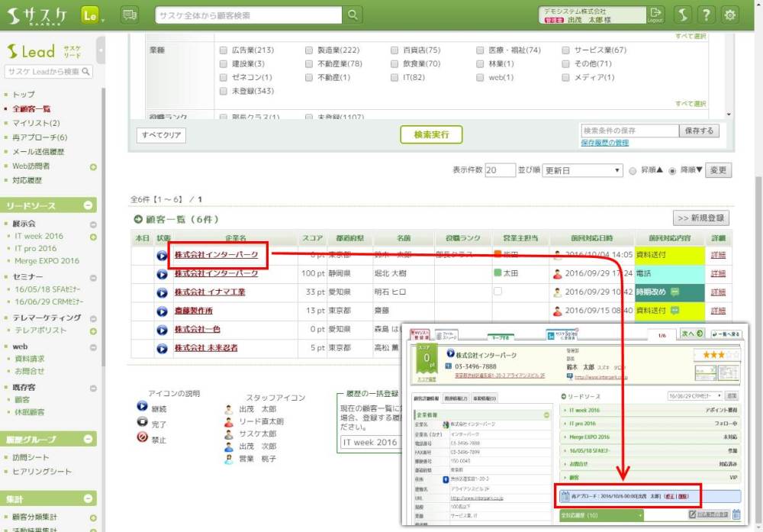763x532 pixels.
Task: Click the help question mark icon
Action: pos(707,15)
